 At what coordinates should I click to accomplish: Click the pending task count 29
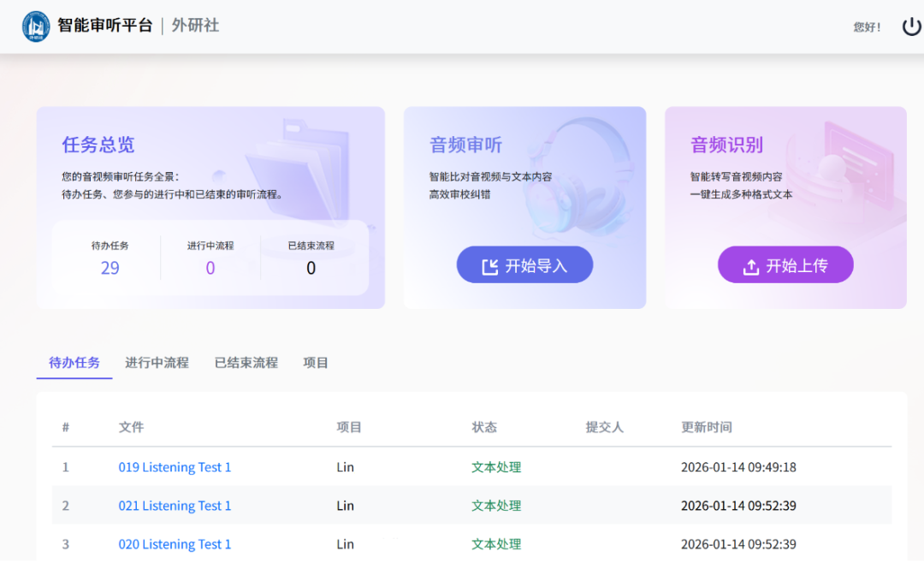click(x=110, y=268)
